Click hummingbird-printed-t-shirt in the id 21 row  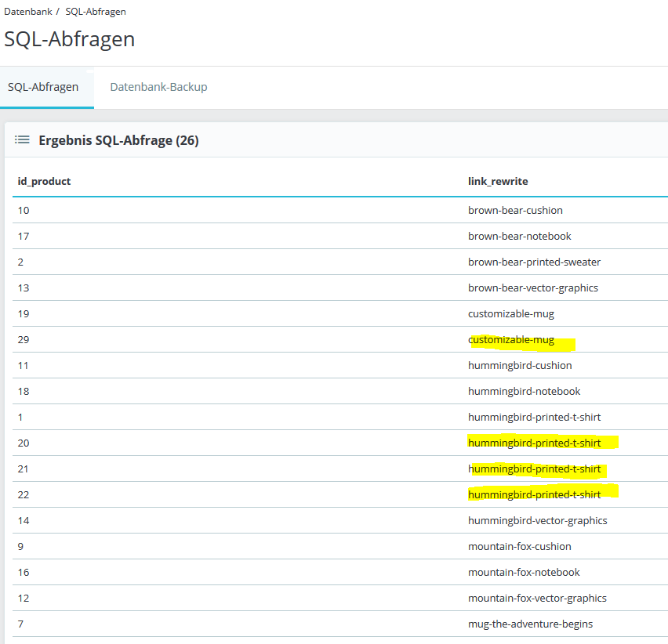pos(534,469)
